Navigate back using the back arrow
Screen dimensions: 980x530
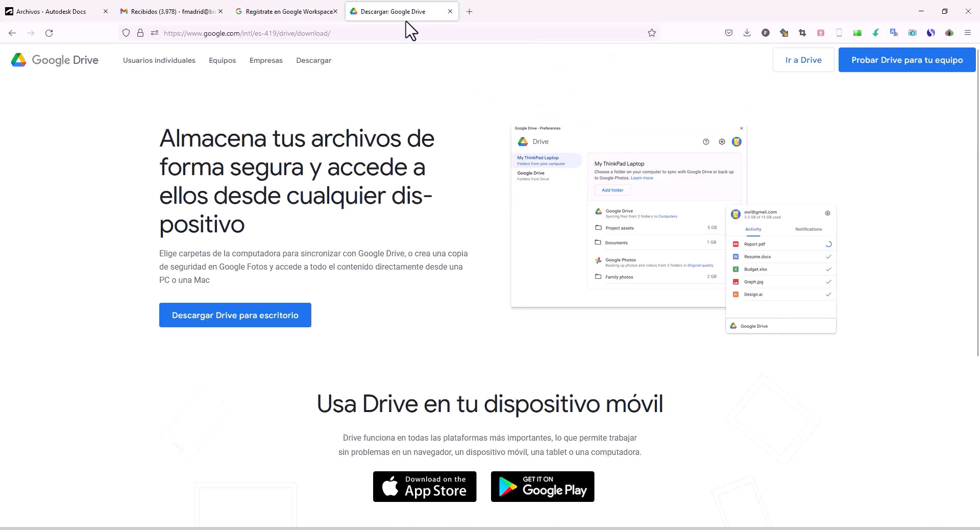tap(12, 33)
